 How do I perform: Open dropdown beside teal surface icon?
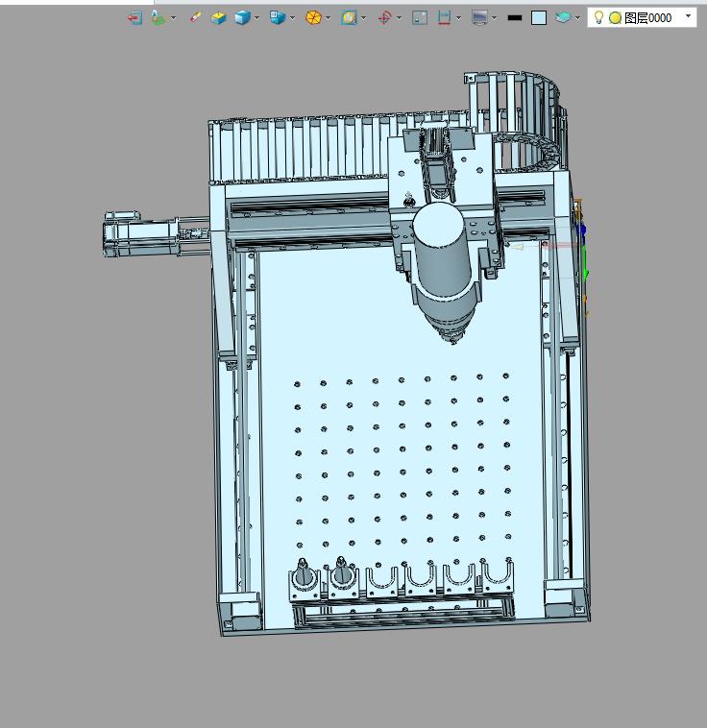[x=578, y=18]
